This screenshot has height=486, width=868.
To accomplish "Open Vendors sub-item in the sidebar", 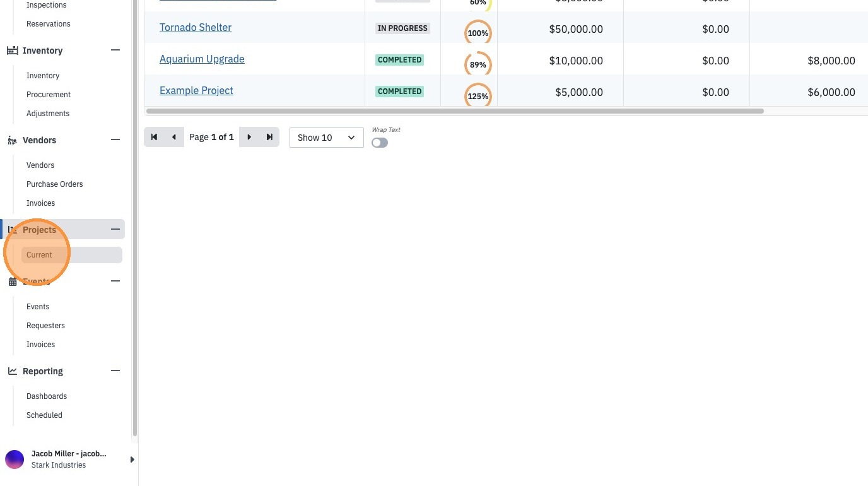I will coord(40,165).
